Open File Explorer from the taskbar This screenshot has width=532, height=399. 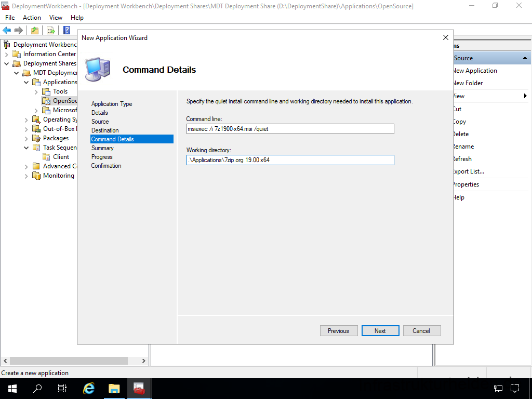pos(114,389)
